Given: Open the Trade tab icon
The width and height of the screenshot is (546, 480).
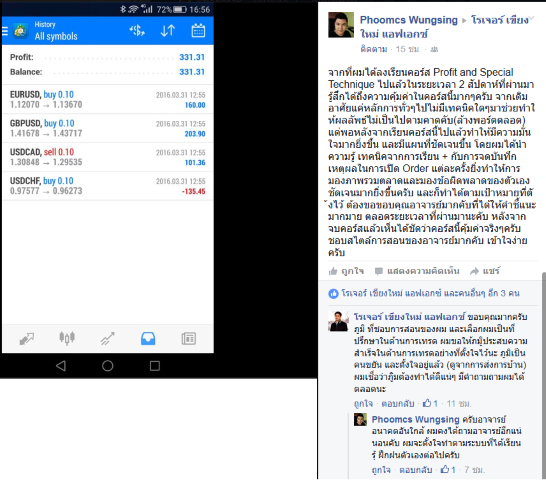Looking at the screenshot, I should tap(107, 338).
